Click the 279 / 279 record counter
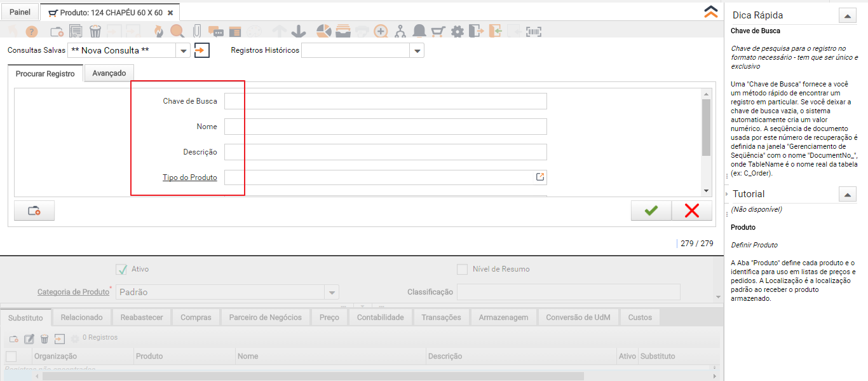Image resolution: width=868 pixels, height=381 pixels. click(696, 244)
